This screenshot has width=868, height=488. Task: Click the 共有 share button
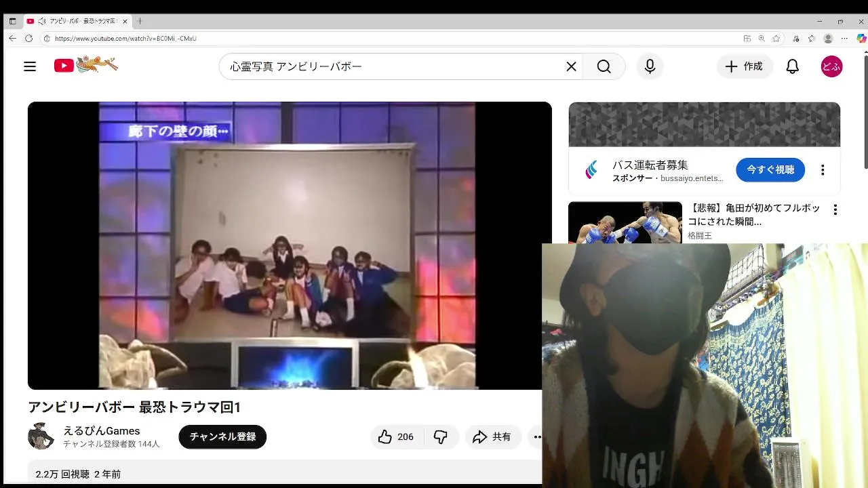(493, 436)
